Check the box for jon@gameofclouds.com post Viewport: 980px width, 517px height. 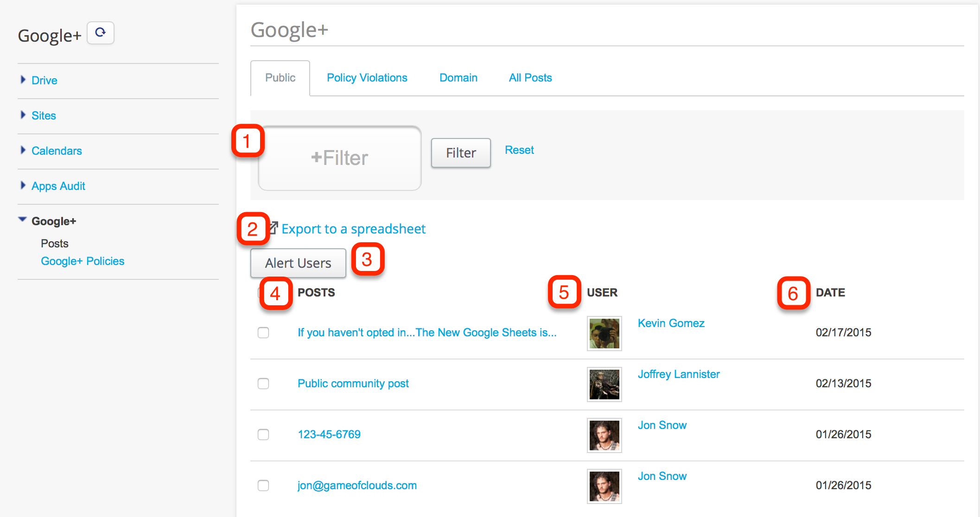pos(263,485)
